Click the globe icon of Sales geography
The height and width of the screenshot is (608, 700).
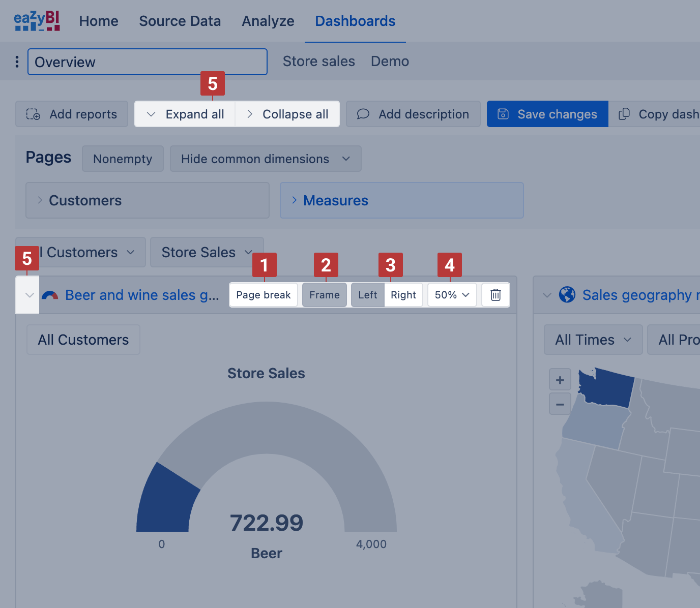(x=567, y=295)
